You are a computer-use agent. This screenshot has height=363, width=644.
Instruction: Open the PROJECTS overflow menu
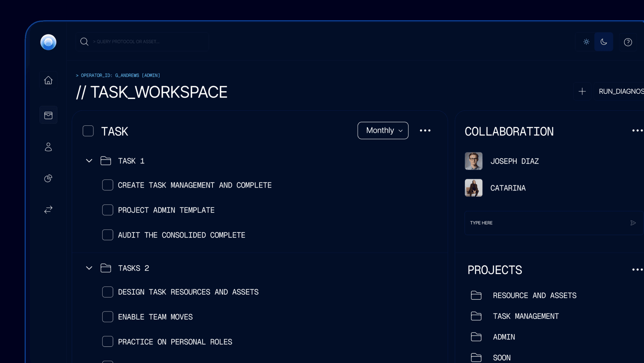(637, 270)
